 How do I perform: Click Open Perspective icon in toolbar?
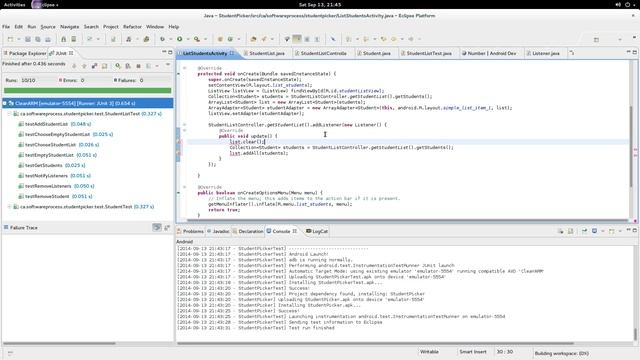point(596,40)
